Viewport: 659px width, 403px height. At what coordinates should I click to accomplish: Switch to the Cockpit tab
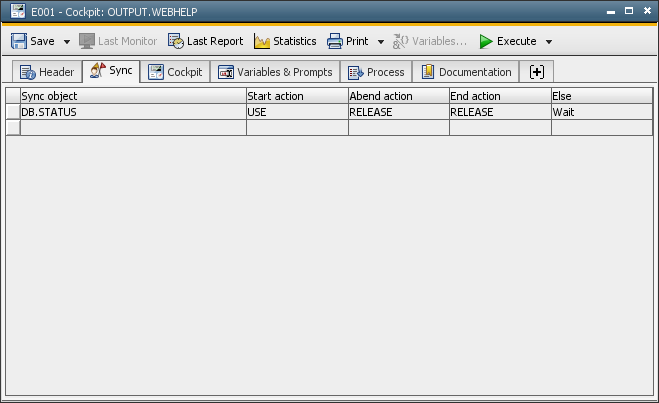[x=175, y=72]
